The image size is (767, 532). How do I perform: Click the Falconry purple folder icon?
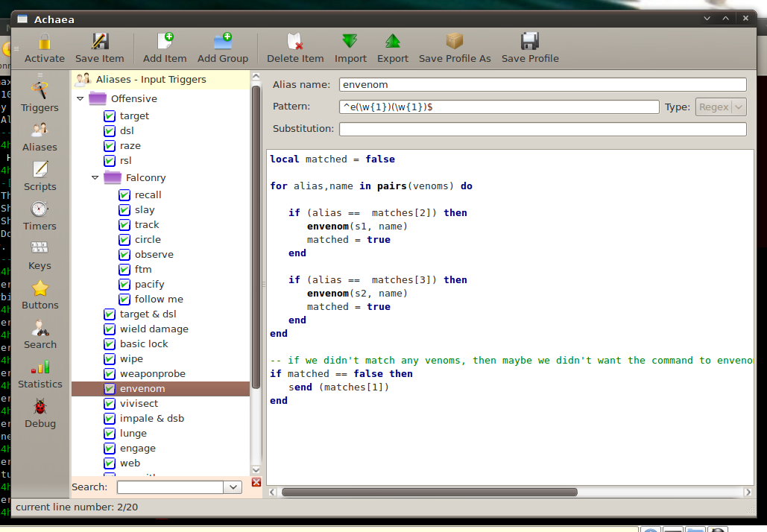click(113, 177)
